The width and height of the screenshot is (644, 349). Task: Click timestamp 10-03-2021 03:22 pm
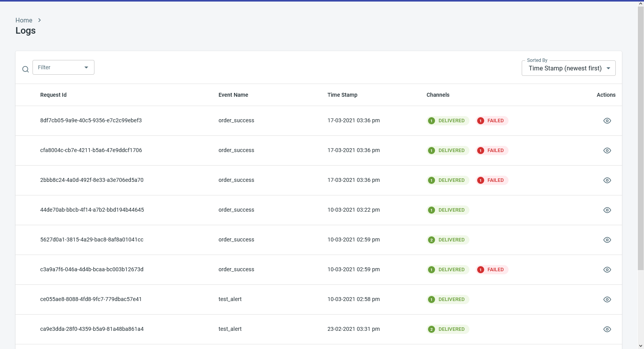click(354, 210)
